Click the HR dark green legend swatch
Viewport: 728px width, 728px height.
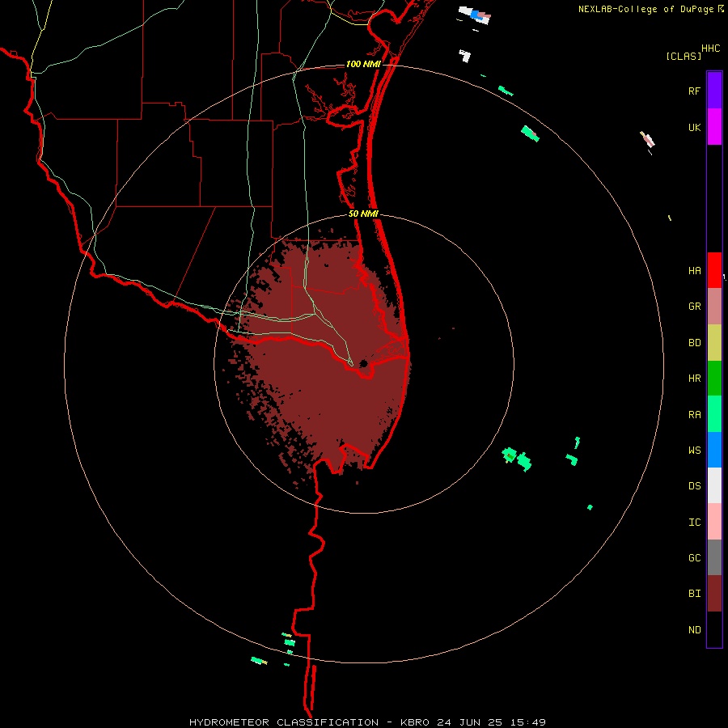coord(714,379)
